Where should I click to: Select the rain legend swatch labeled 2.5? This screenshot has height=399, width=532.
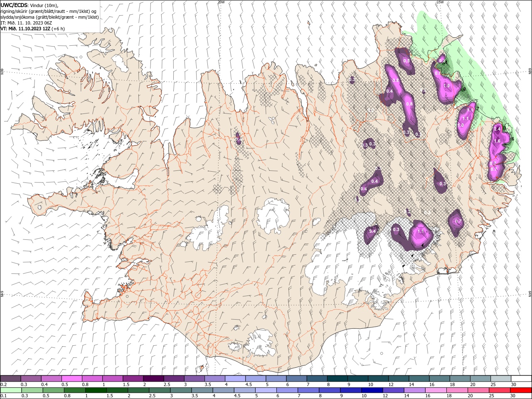coord(159,390)
